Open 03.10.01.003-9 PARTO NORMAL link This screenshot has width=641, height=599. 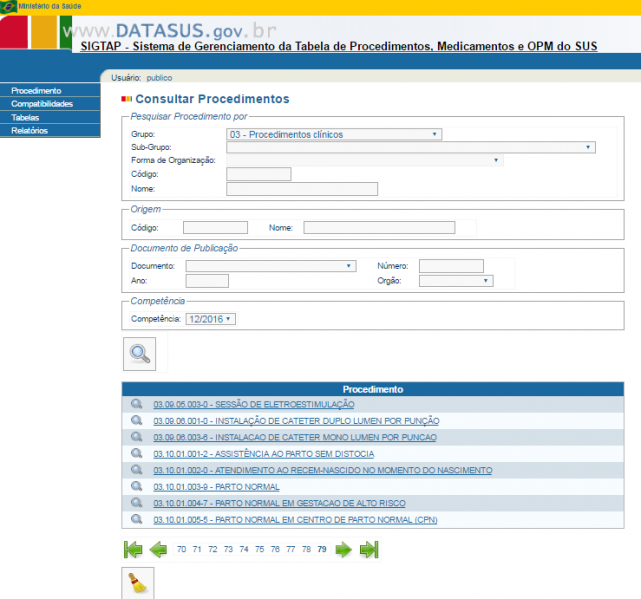(216, 487)
